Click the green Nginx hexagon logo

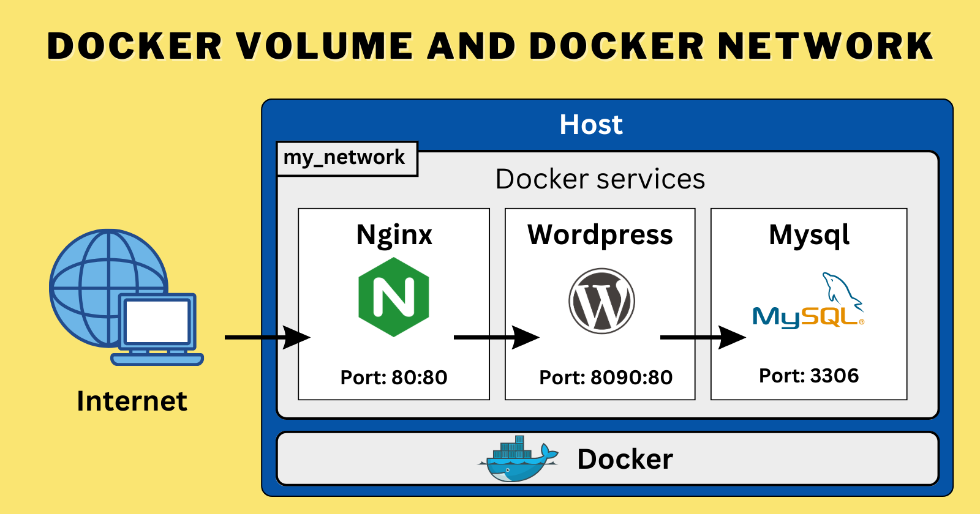[x=394, y=297]
